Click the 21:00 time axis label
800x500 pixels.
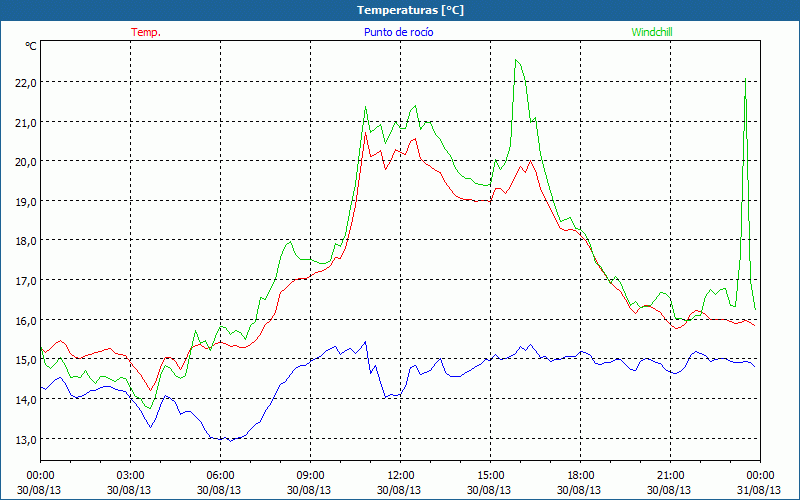pyautogui.click(x=670, y=475)
